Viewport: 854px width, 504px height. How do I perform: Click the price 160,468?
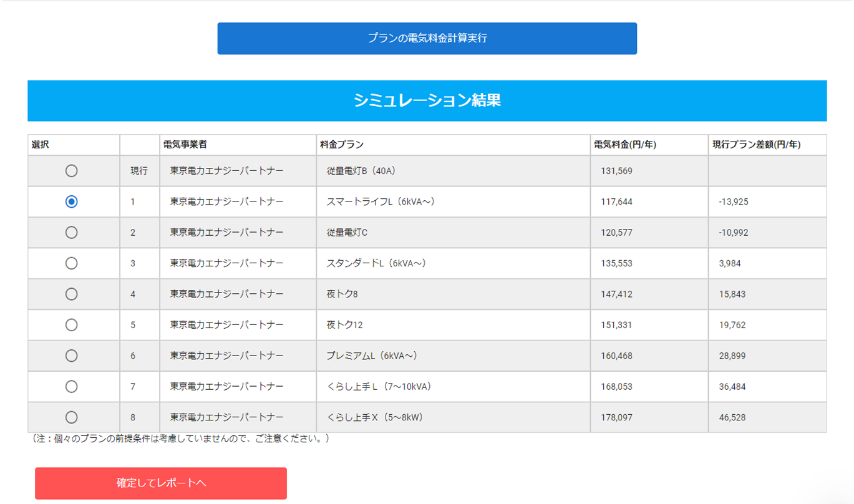click(x=617, y=356)
